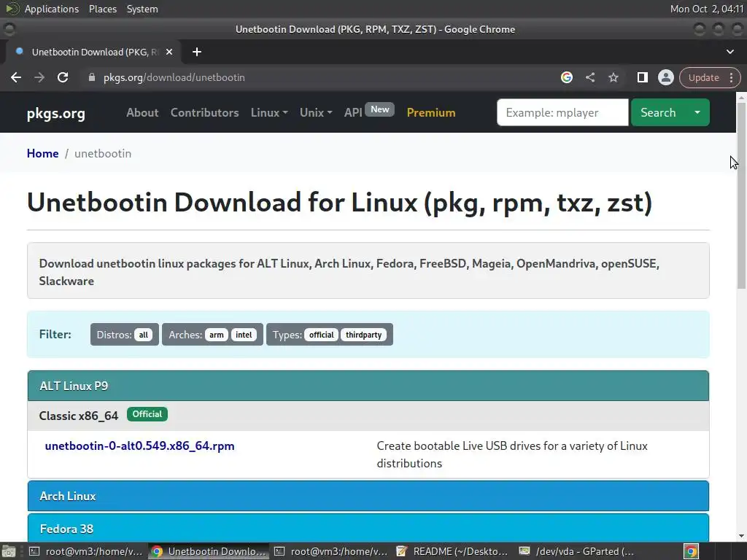Click Chrome icon at taskbar right end
747x560 pixels.
[692, 551]
